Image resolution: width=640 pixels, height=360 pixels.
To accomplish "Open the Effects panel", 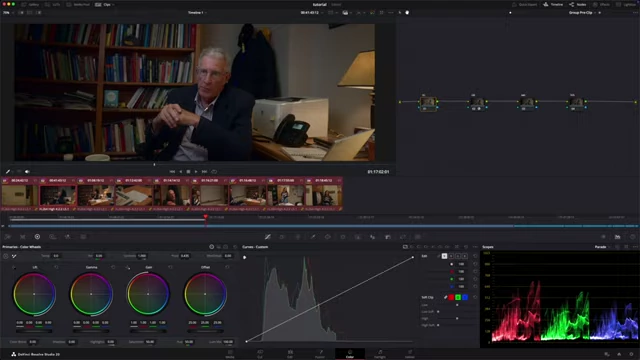I will pos(601,4).
